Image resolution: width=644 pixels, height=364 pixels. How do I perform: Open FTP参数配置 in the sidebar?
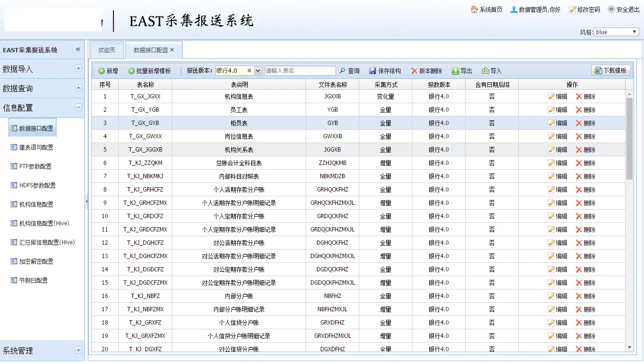point(35,166)
